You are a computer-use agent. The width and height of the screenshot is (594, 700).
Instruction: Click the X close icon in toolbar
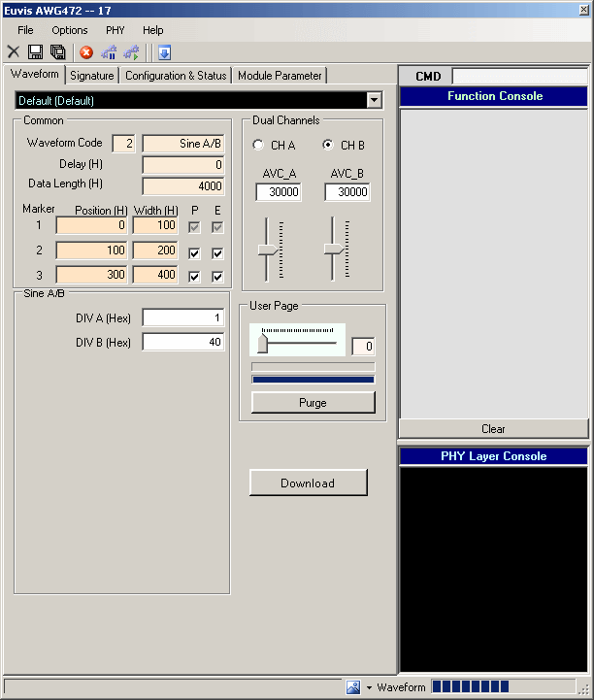point(14,52)
